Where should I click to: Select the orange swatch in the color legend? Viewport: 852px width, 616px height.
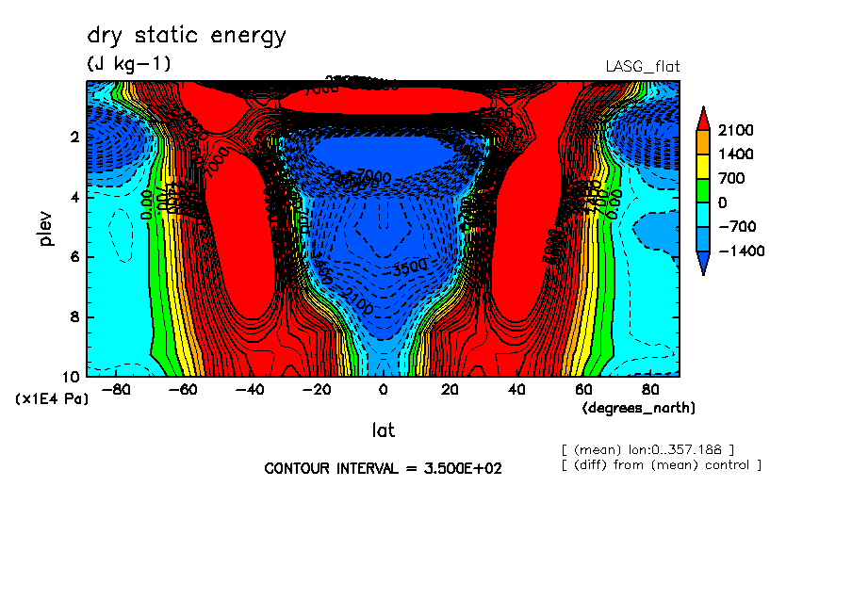tap(703, 141)
